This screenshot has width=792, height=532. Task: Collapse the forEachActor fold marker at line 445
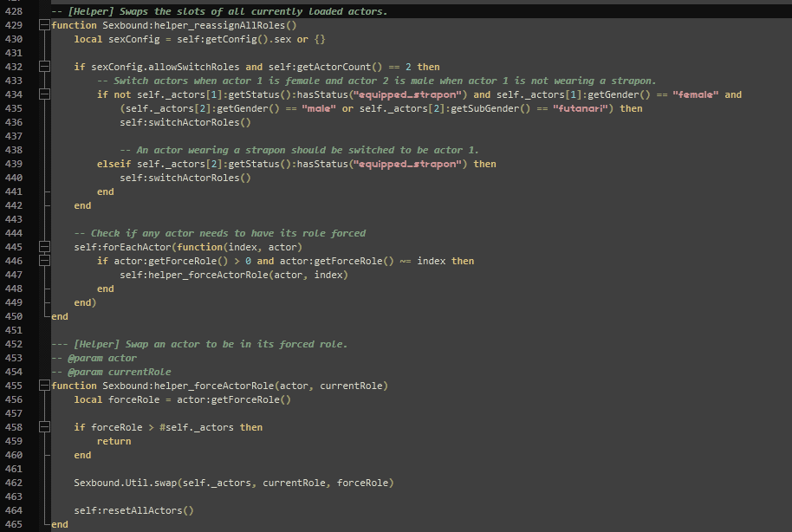coord(44,247)
